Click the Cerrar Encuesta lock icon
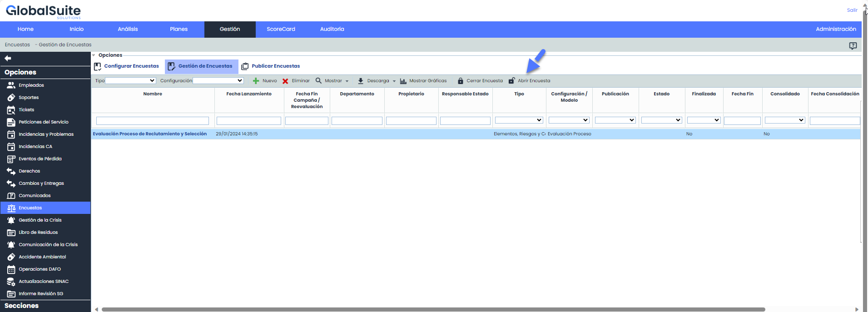The height and width of the screenshot is (312, 868). 461,81
